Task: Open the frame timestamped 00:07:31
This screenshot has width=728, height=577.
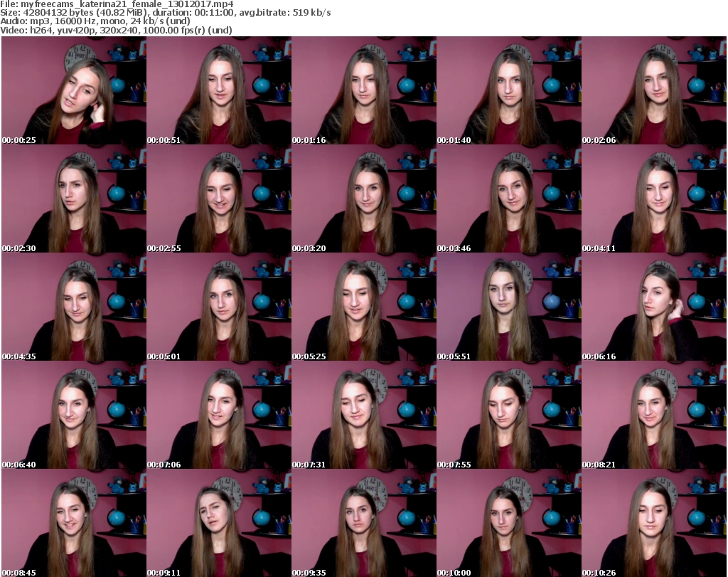Action: click(363, 415)
